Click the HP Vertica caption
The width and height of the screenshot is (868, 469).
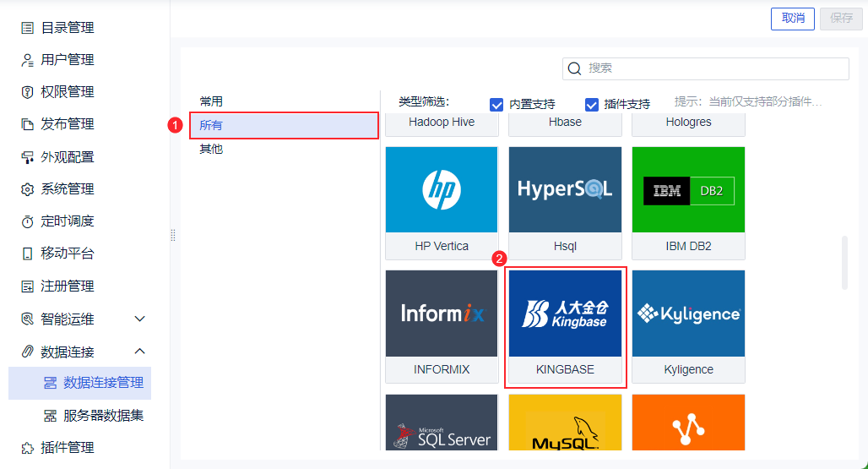[442, 246]
